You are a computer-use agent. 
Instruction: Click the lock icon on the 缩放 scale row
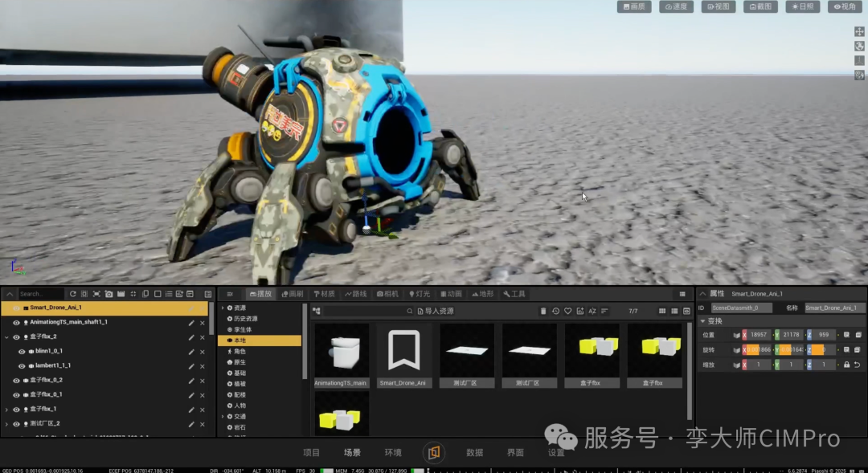coord(846,365)
